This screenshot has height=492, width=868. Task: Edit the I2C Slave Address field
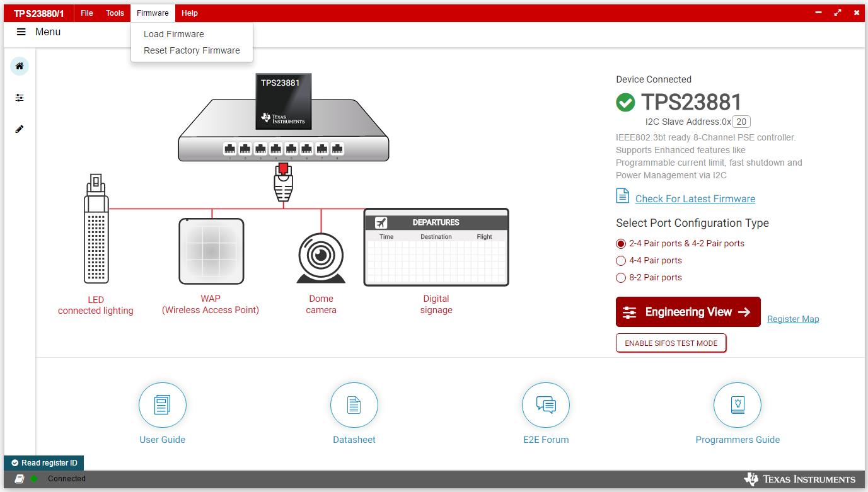coord(740,121)
